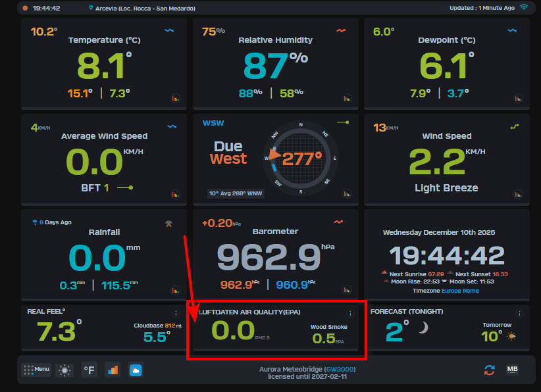Click the MB Meteobridge icon
The height and width of the screenshot is (392, 541).
[x=512, y=370]
